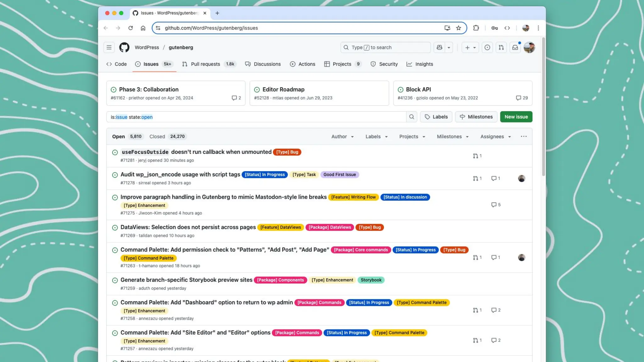
Task: Expand the Assignees filter dropdown
Action: [495, 136]
